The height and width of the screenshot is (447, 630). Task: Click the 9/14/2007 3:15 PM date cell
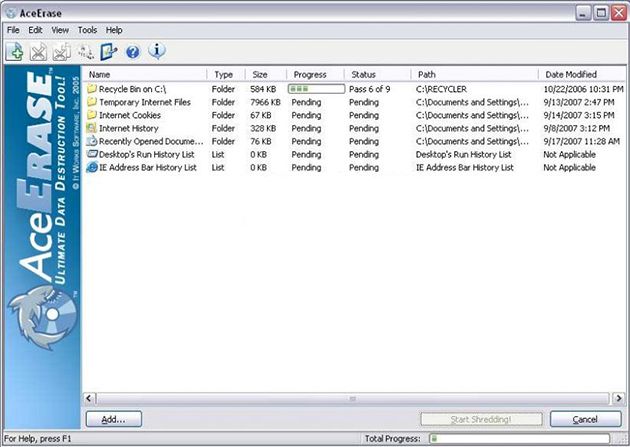click(x=579, y=115)
